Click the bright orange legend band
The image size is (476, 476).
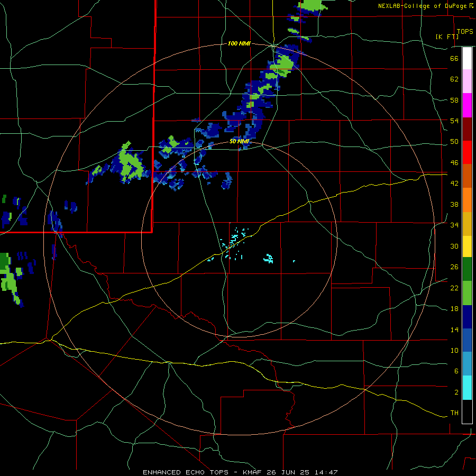[467, 200]
